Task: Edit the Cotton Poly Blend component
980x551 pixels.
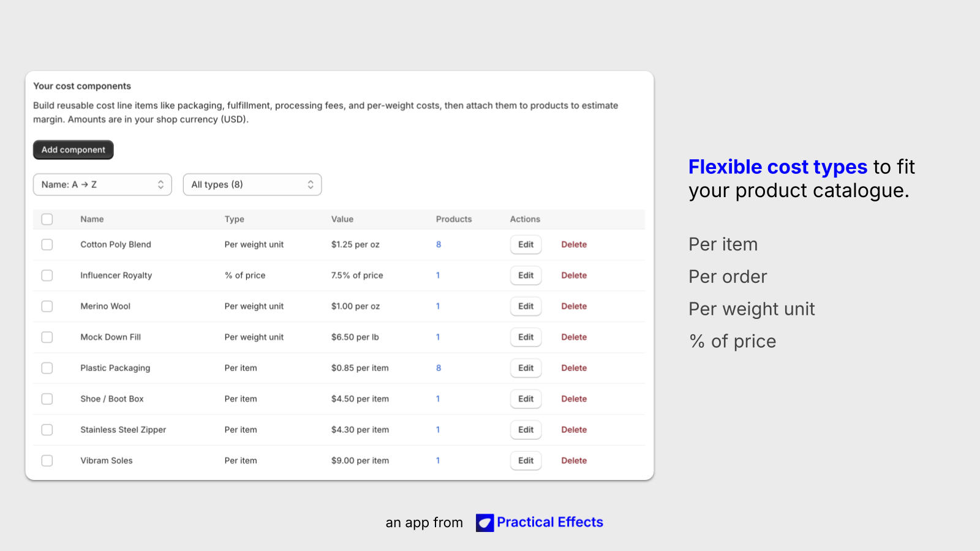Action: [x=526, y=244]
